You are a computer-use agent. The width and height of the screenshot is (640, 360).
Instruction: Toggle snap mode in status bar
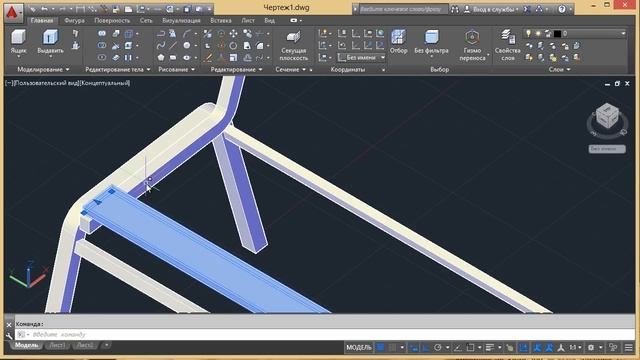[392, 348]
